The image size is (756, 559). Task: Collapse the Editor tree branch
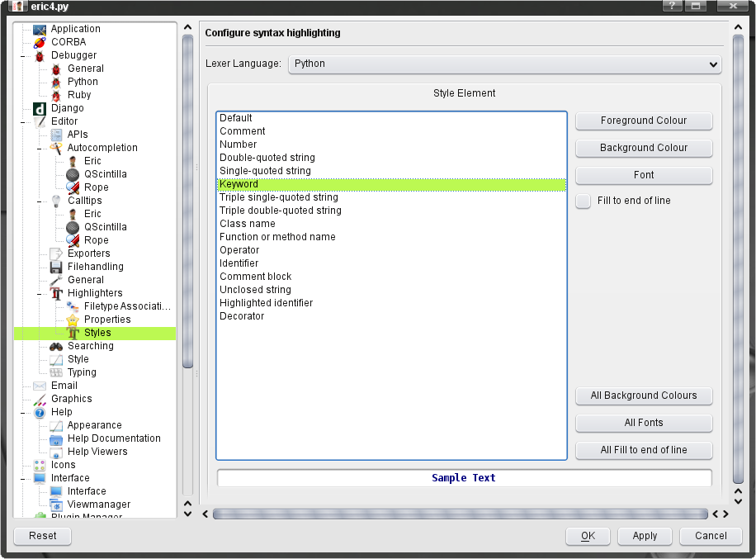point(22,121)
